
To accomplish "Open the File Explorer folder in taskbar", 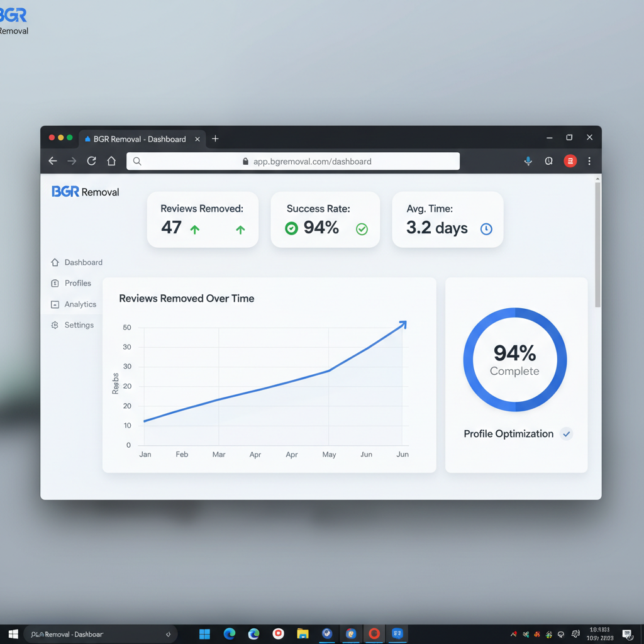I will [303, 634].
